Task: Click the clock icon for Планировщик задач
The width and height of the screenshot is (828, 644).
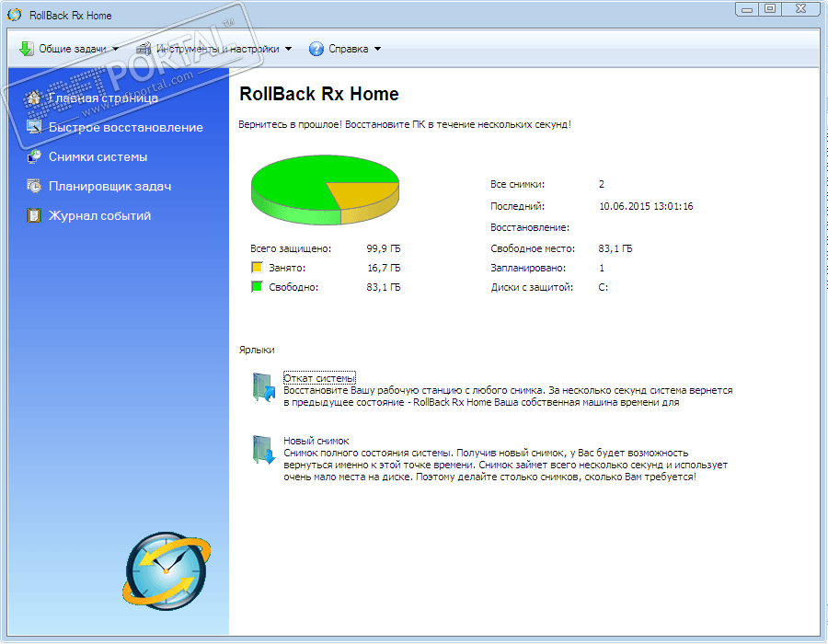Action: (x=34, y=187)
